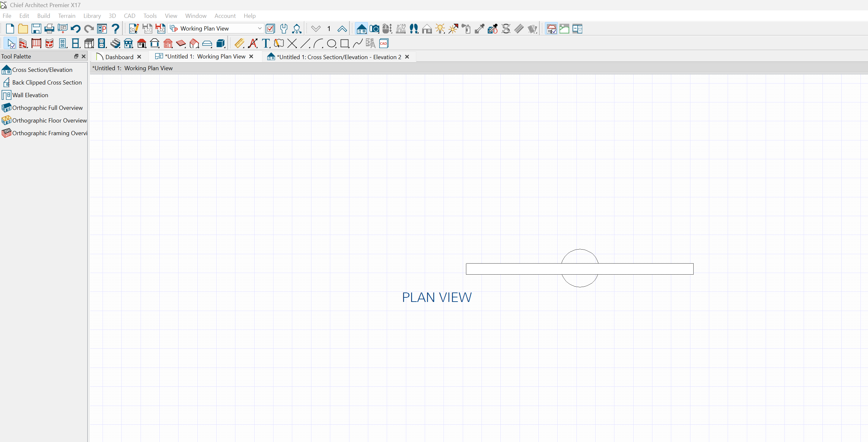
Task: Click the Circle drawing tool
Action: pyautogui.click(x=332, y=44)
